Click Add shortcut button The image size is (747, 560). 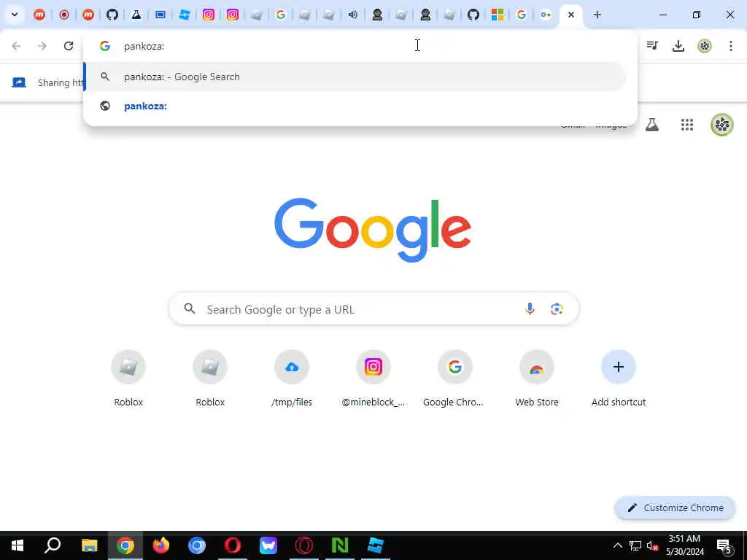coord(619,379)
